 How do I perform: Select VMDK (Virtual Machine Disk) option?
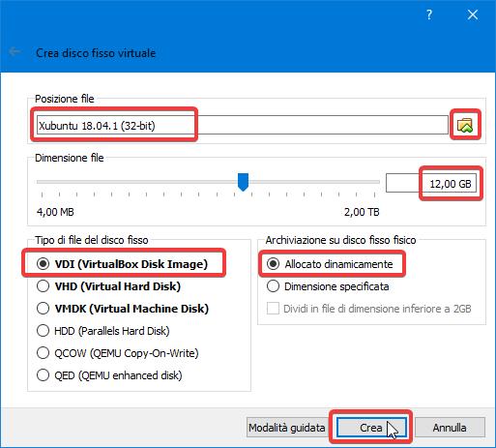(123, 309)
